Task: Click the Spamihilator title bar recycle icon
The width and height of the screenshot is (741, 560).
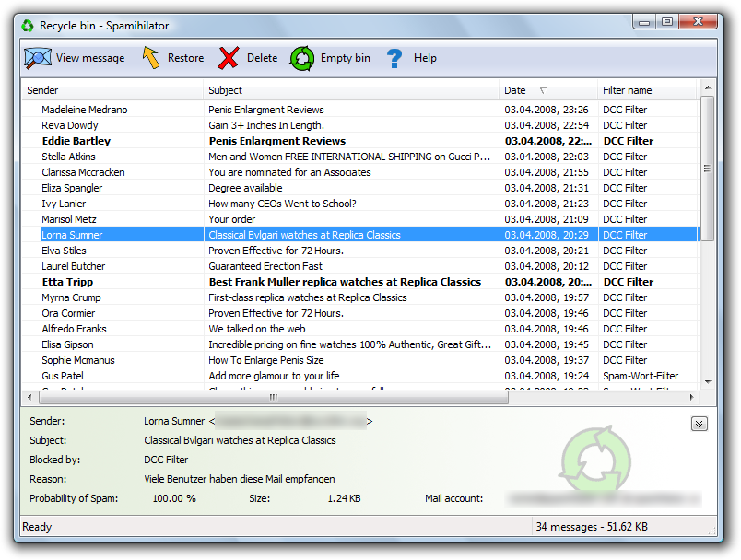Action: [x=28, y=26]
